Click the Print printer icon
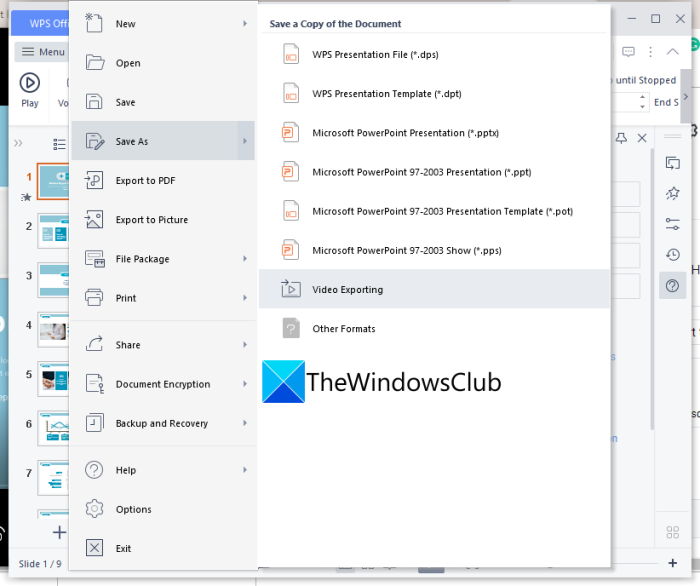This screenshot has width=700, height=586. [94, 298]
